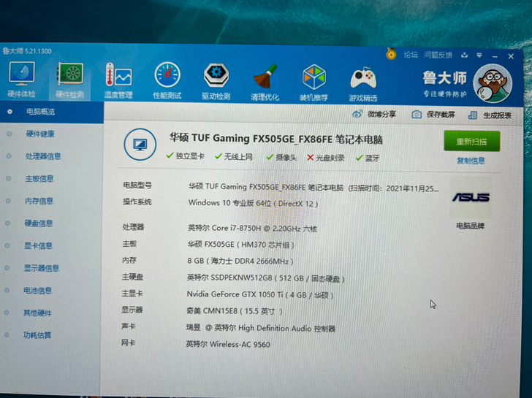
Task: Click the 鲁大师 mascot avatar
Action: point(493,83)
